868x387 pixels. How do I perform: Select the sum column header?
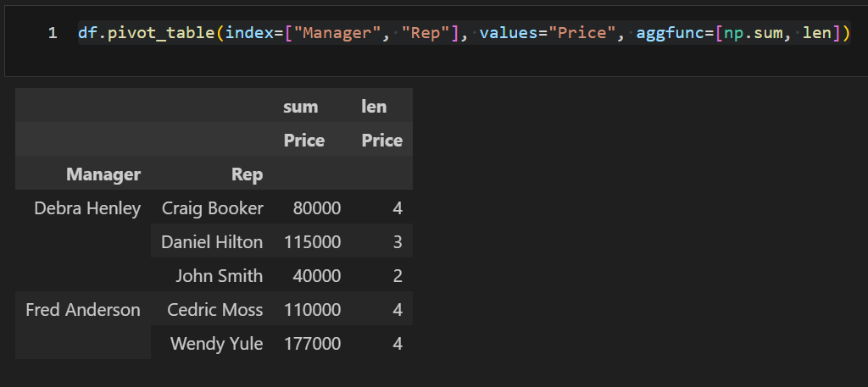coord(301,107)
